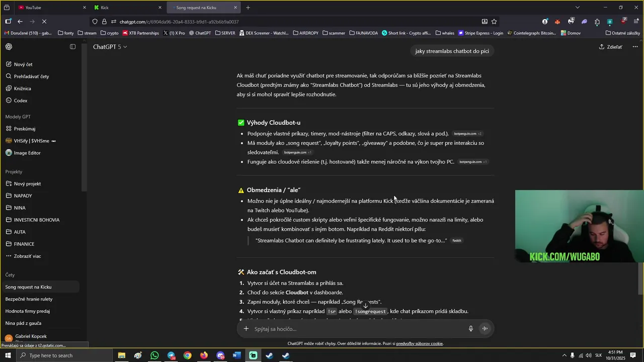
Task: Open botpenguin.com +2 citation chip
Action: [467, 134]
